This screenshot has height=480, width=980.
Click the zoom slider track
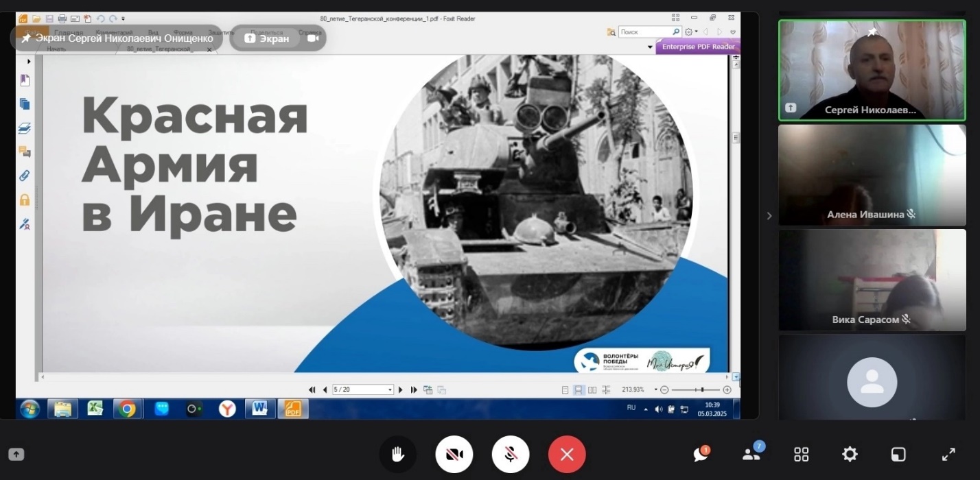tap(696, 389)
